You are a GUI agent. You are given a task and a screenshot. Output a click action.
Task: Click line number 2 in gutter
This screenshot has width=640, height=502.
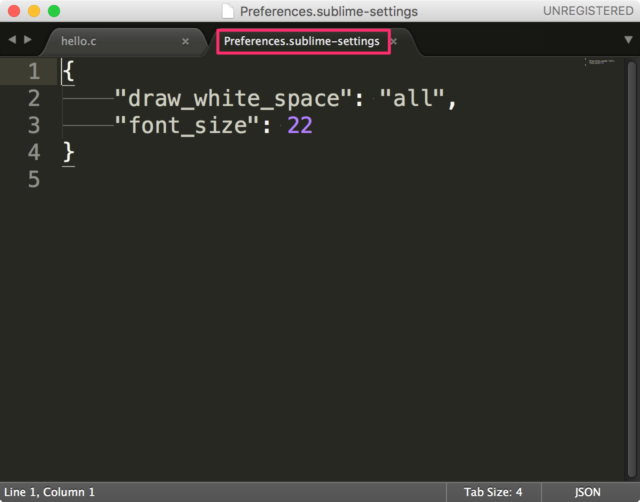click(x=34, y=98)
